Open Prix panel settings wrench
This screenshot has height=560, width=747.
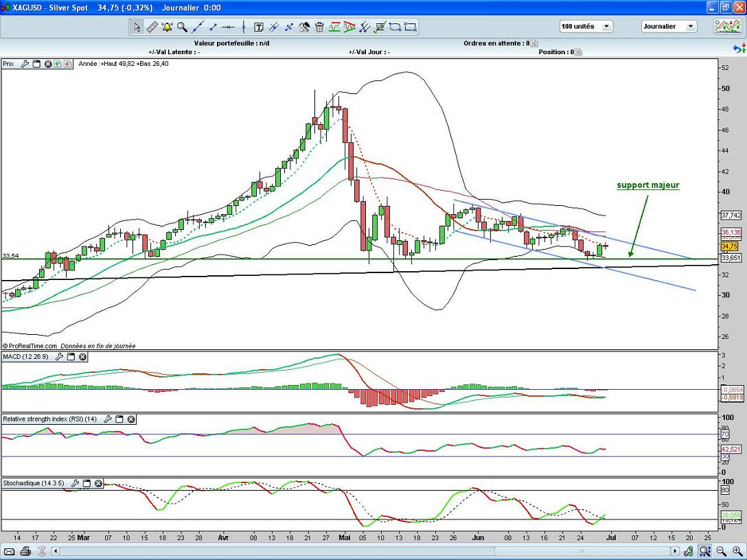[25, 64]
